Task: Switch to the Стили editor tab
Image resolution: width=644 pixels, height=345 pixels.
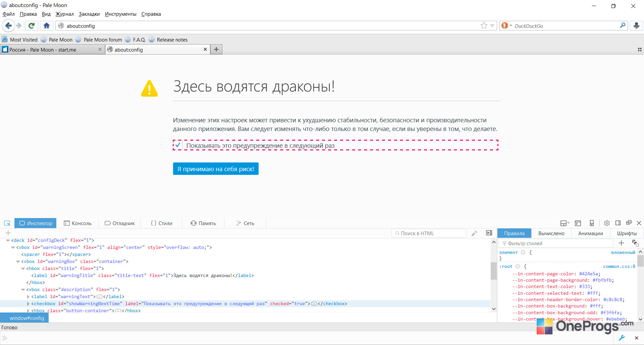Action: (x=161, y=223)
